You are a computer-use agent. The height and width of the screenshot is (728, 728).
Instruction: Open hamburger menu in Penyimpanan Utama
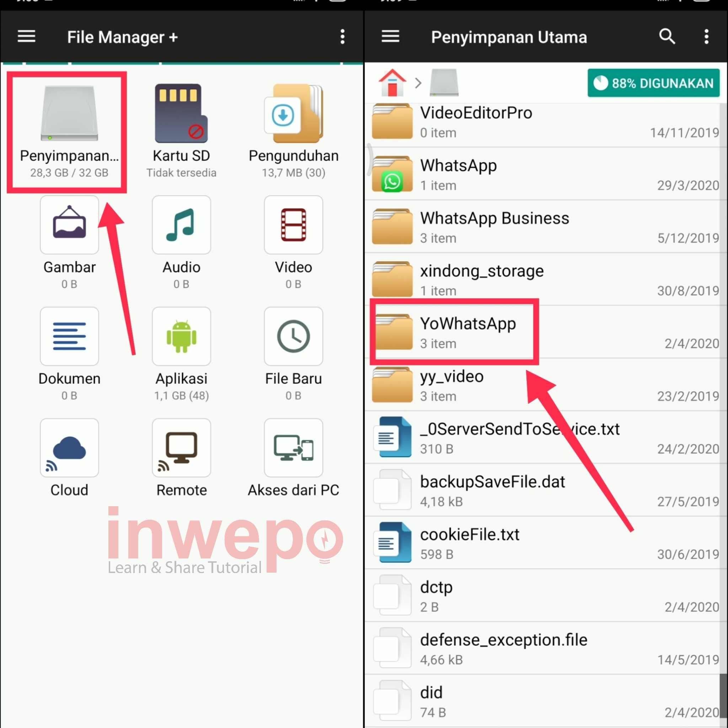coord(390,37)
